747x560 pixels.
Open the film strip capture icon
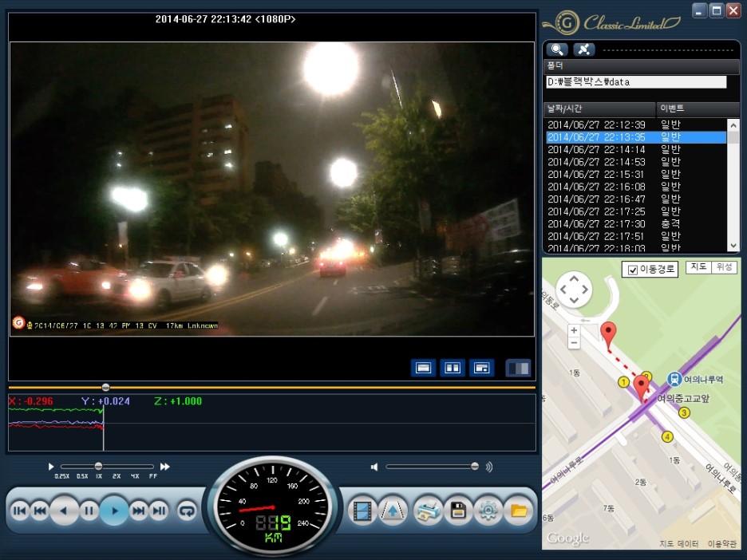[363, 511]
